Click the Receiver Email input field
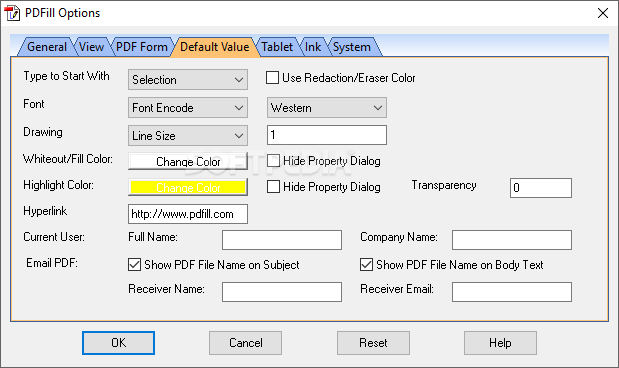Viewport: 619px width, 368px height. (512, 292)
